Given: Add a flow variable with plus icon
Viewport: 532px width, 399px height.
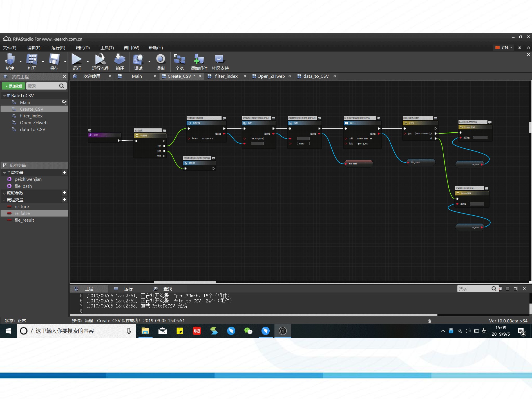Looking at the screenshot, I should tap(64, 200).
